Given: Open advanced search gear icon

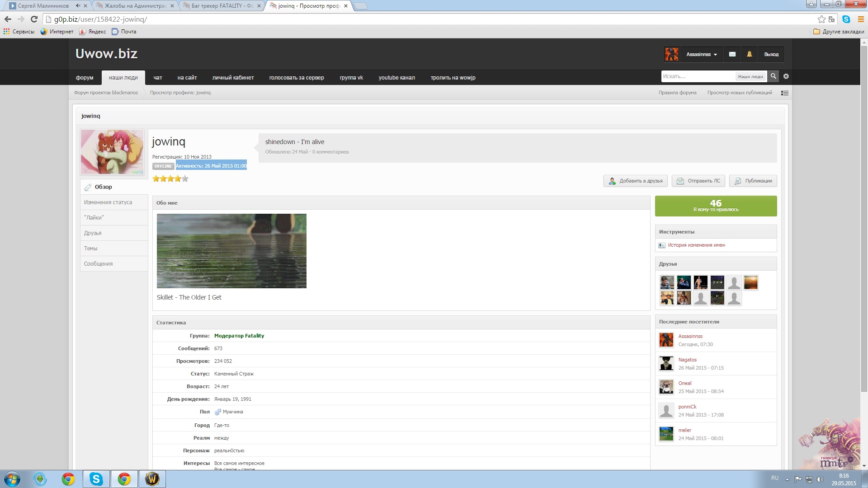Looking at the screenshot, I should coord(786,76).
